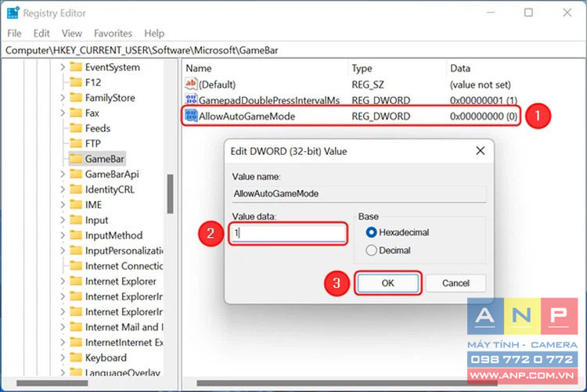Click the F12 folder icon

click(x=76, y=82)
